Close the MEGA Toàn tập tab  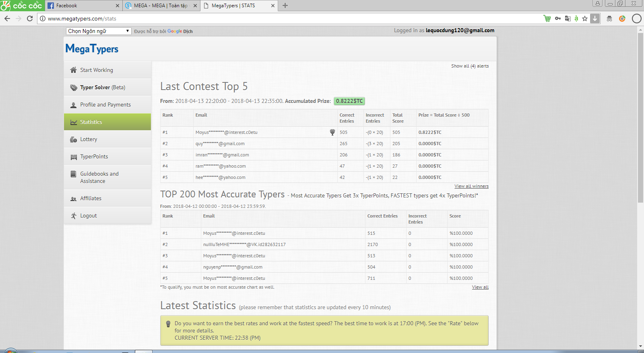point(195,6)
